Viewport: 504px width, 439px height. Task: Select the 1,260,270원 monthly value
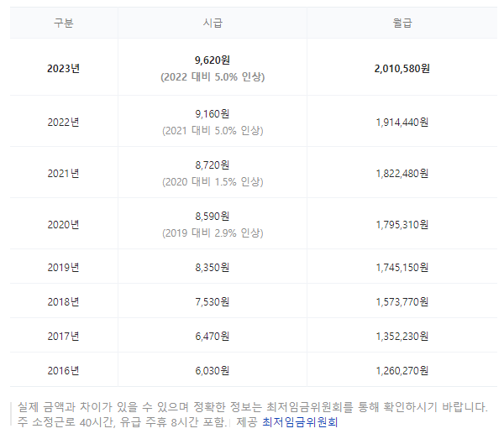click(x=402, y=371)
